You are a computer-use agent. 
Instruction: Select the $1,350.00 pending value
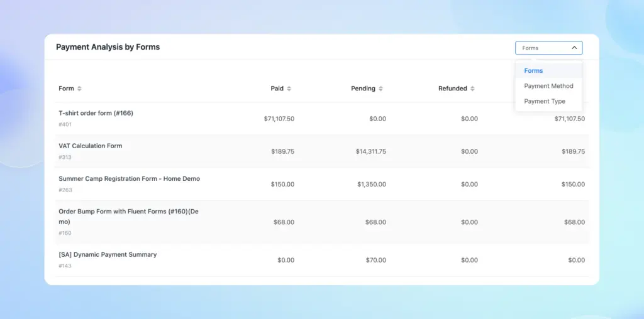coord(372,185)
